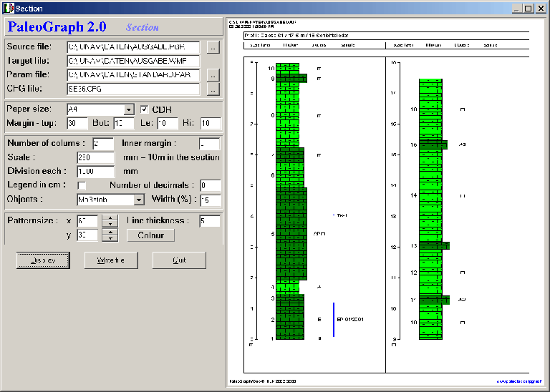Increase Patternsize x with up arrow
Image resolution: width=550 pixels, height=392 pixels.
(x=110, y=217)
